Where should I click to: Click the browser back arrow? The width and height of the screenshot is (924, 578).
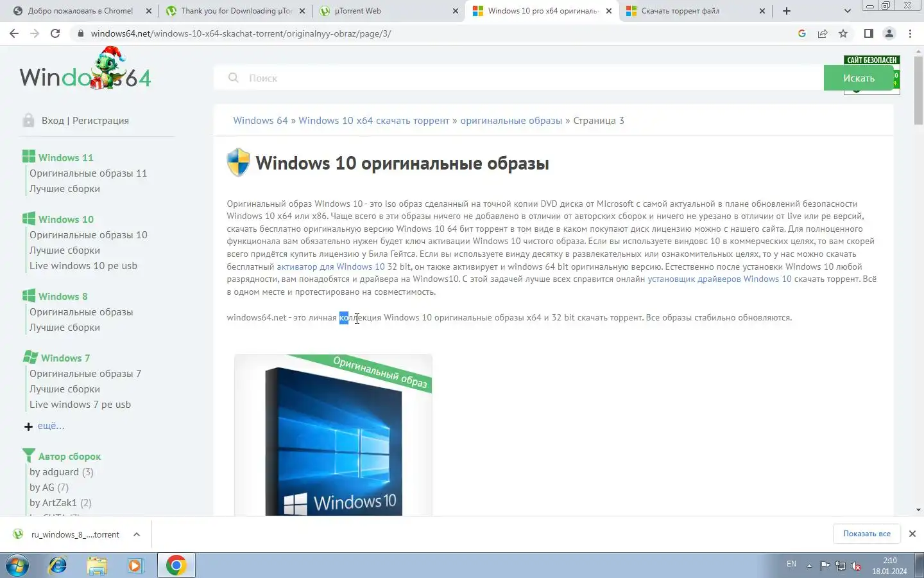pyautogui.click(x=14, y=33)
